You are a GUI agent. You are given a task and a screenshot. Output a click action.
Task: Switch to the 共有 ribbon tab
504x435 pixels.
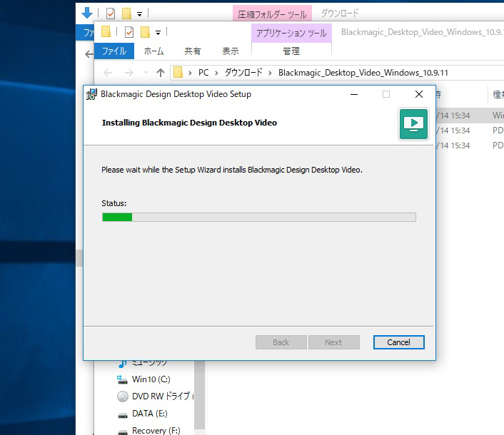(193, 51)
